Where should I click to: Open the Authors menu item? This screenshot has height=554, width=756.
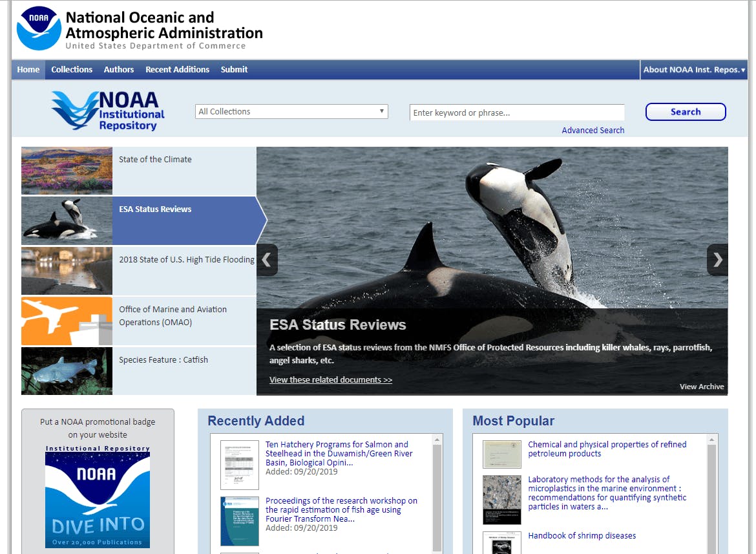pyautogui.click(x=119, y=69)
